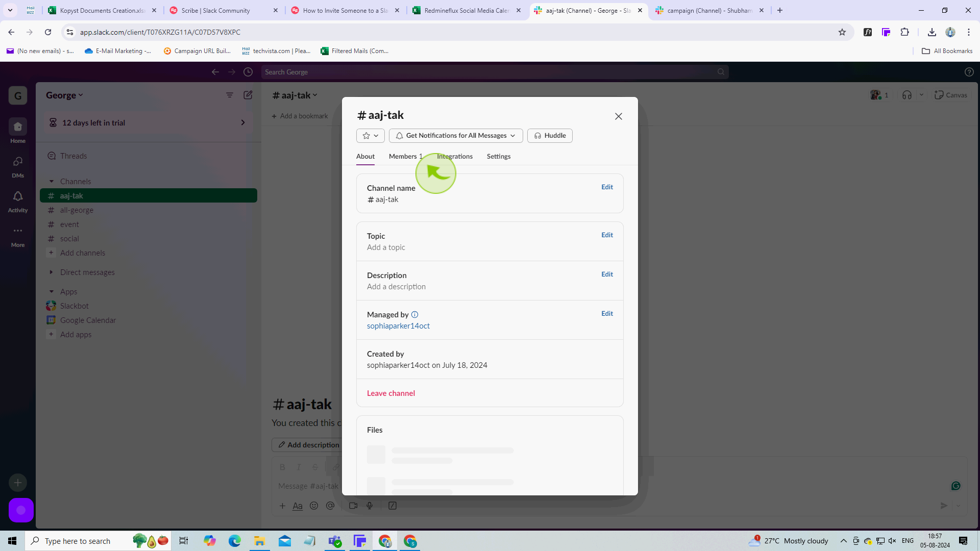Open the Integrations tab
This screenshot has width=980, height=551.
[455, 157]
